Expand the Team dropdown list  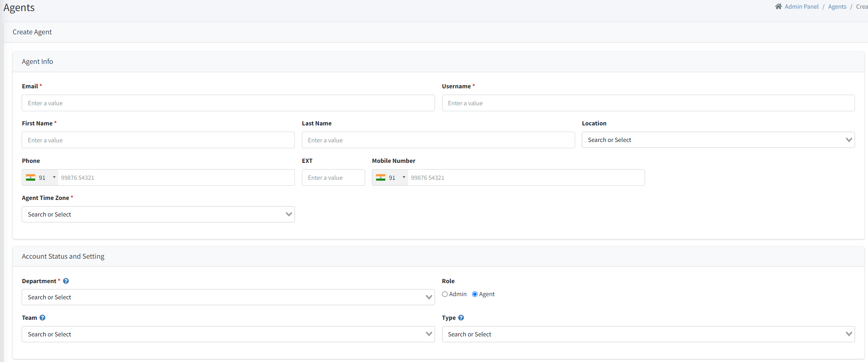coord(228,334)
